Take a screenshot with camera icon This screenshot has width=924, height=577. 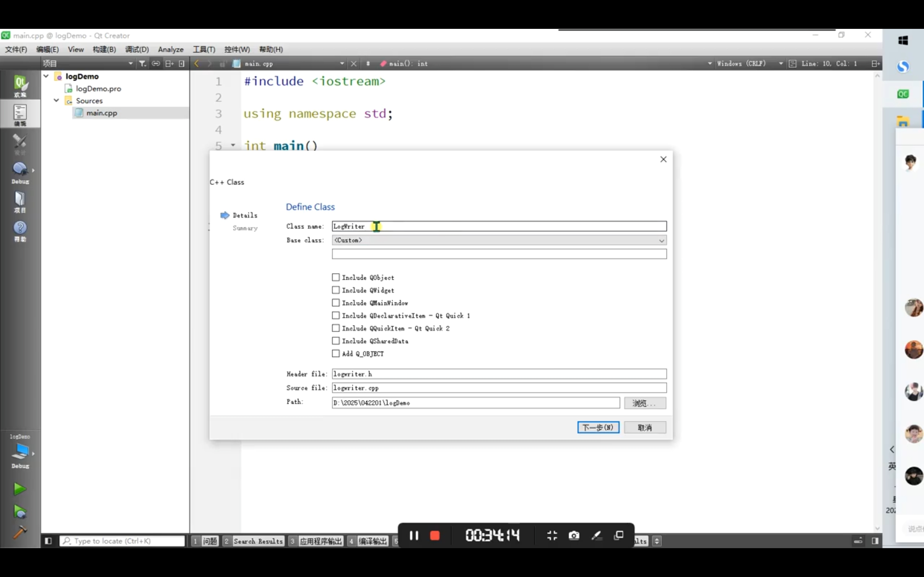pyautogui.click(x=574, y=536)
